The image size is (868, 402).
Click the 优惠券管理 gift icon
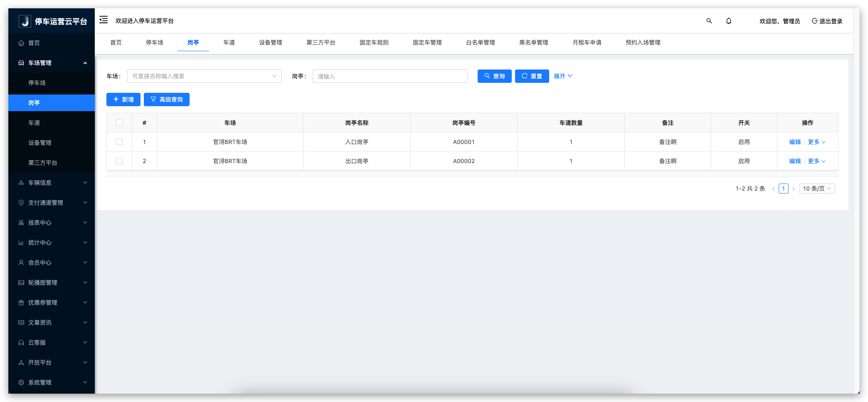coord(21,303)
